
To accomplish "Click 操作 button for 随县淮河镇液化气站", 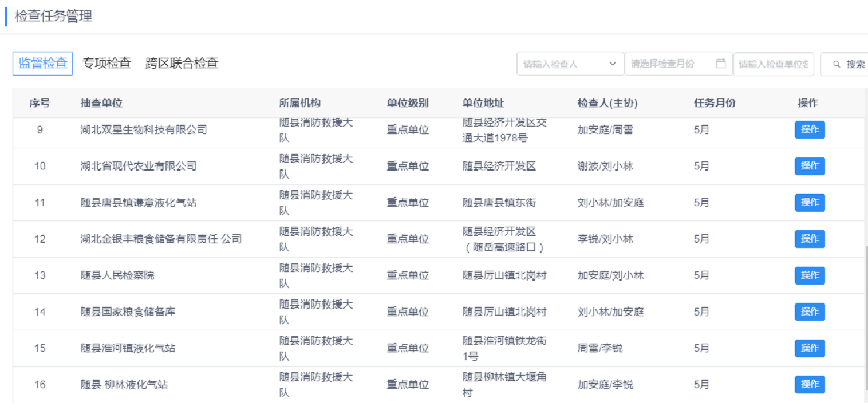I will coord(810,348).
